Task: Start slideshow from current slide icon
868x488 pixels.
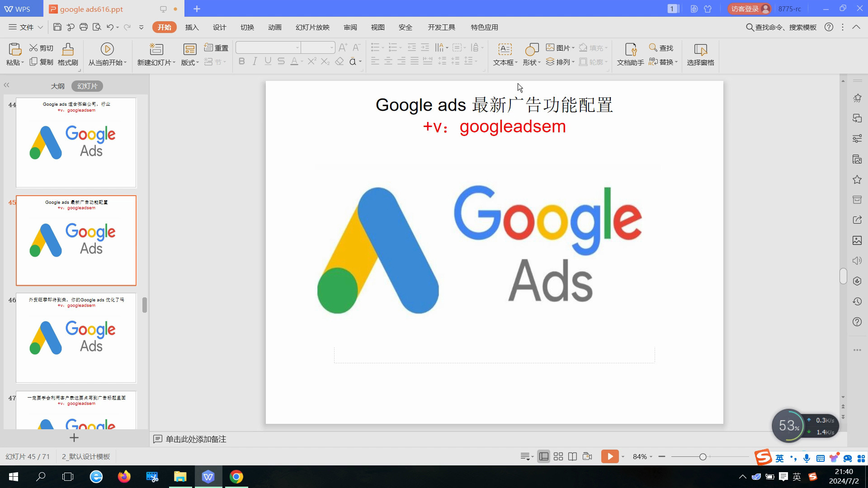Action: (x=107, y=49)
